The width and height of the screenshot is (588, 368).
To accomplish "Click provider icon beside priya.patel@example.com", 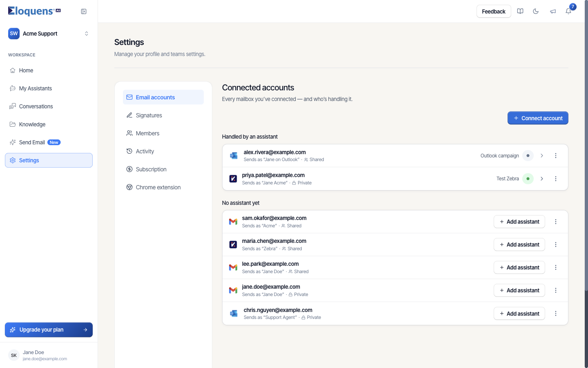I will tap(233, 179).
